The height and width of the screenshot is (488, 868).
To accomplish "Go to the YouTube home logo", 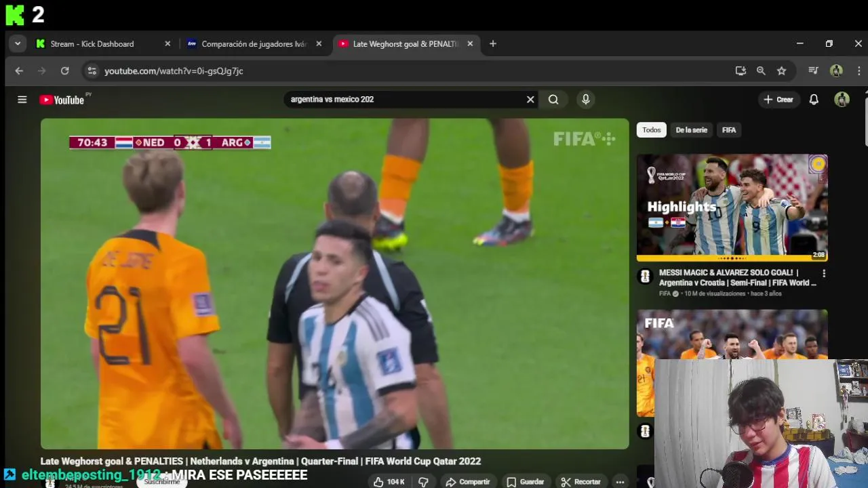I will coord(62,100).
